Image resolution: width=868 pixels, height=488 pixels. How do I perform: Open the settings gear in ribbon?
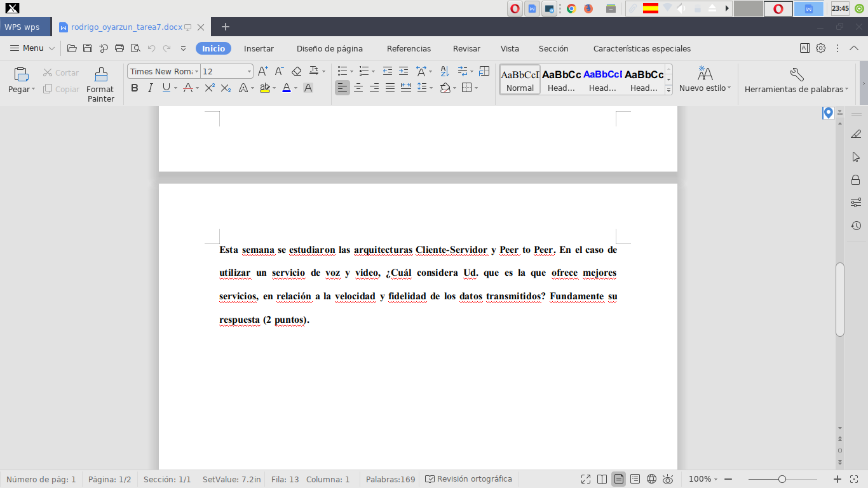pos(821,48)
